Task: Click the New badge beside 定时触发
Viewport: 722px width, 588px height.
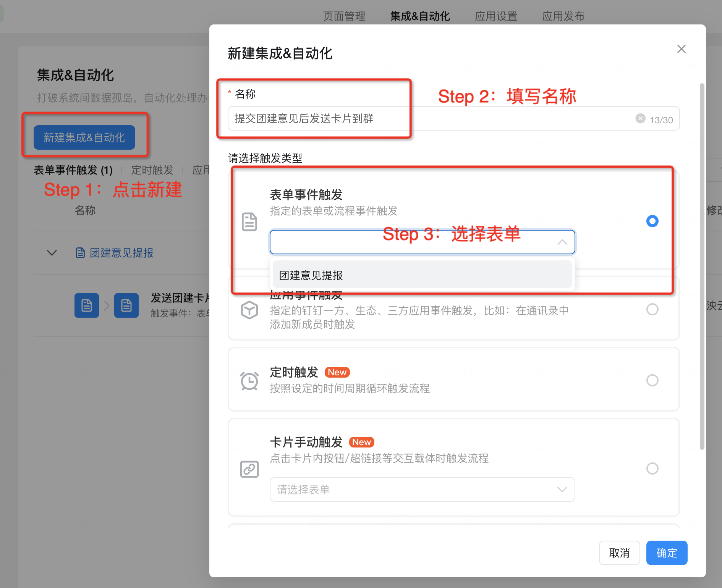Action: coord(337,372)
